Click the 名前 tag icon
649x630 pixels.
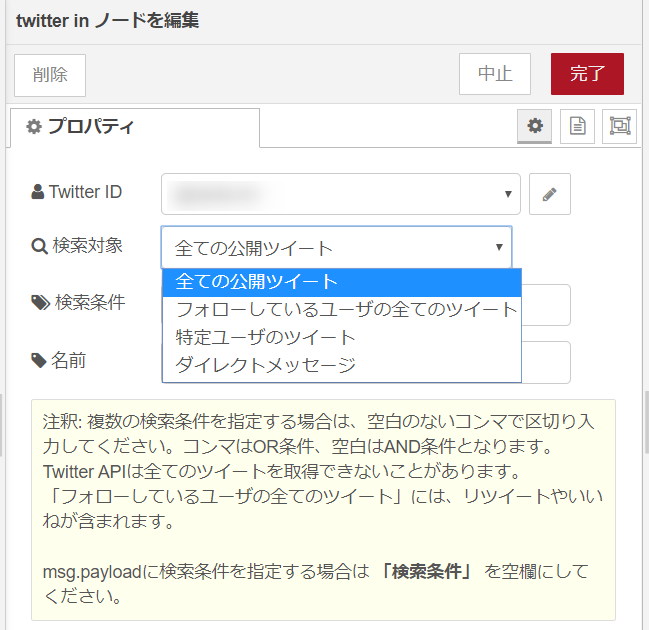(39, 361)
